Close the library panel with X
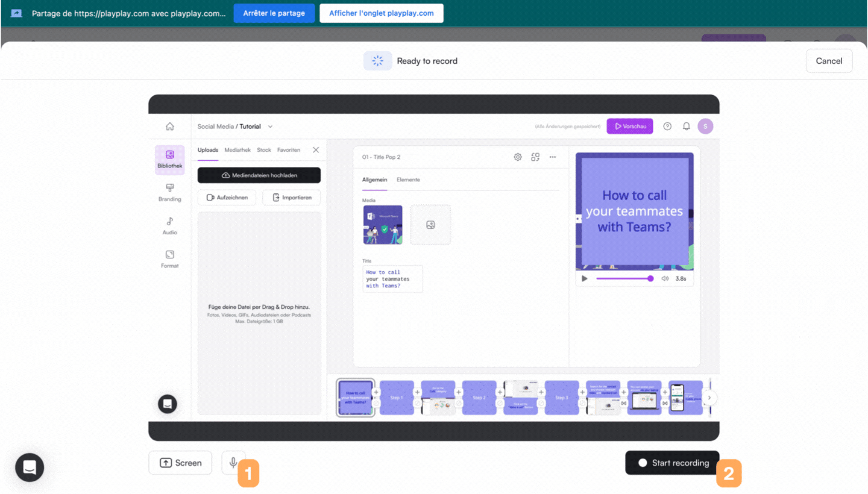 click(x=316, y=150)
